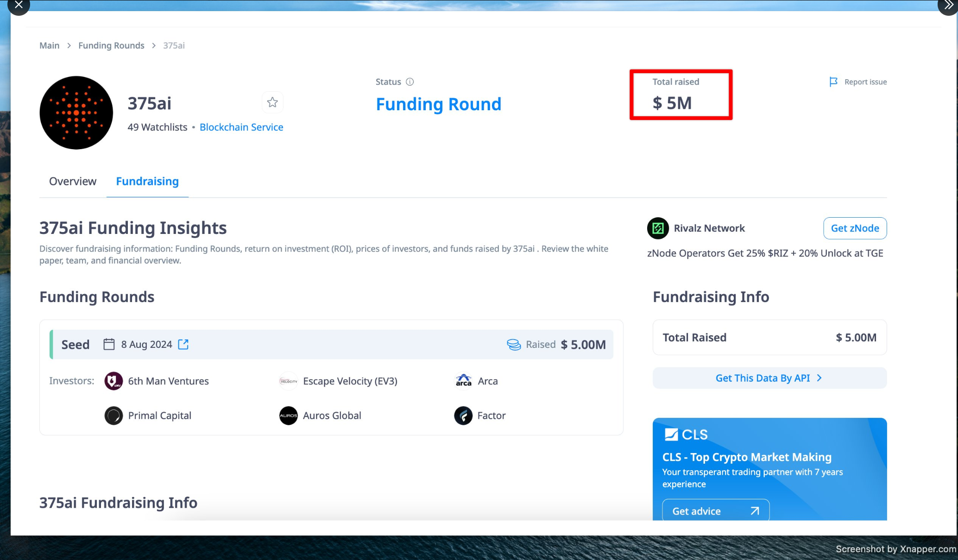
Task: Select the Fundraising tab
Action: point(147,181)
